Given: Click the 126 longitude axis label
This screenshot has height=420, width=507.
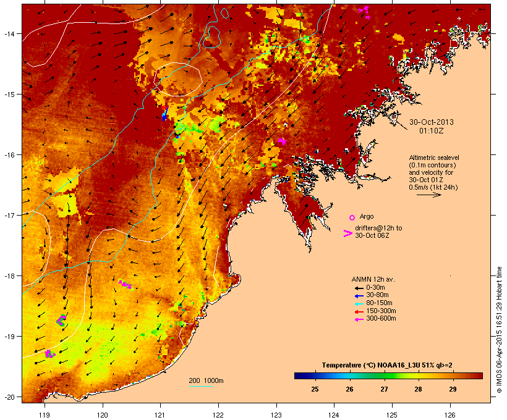Looking at the screenshot, I should pos(450,415).
